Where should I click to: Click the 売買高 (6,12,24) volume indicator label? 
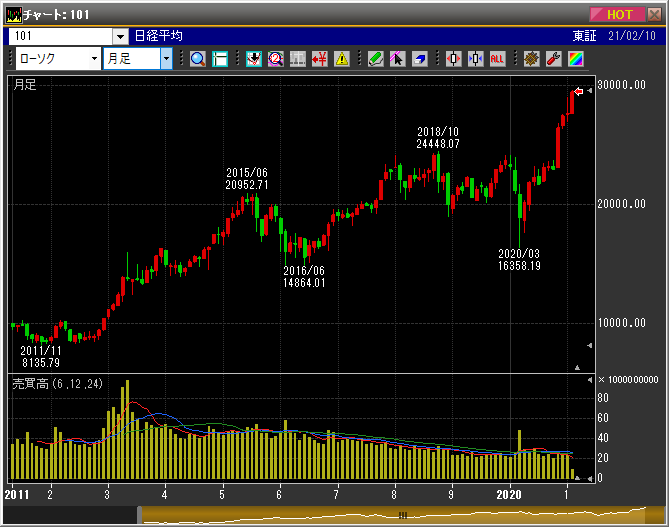pos(56,383)
